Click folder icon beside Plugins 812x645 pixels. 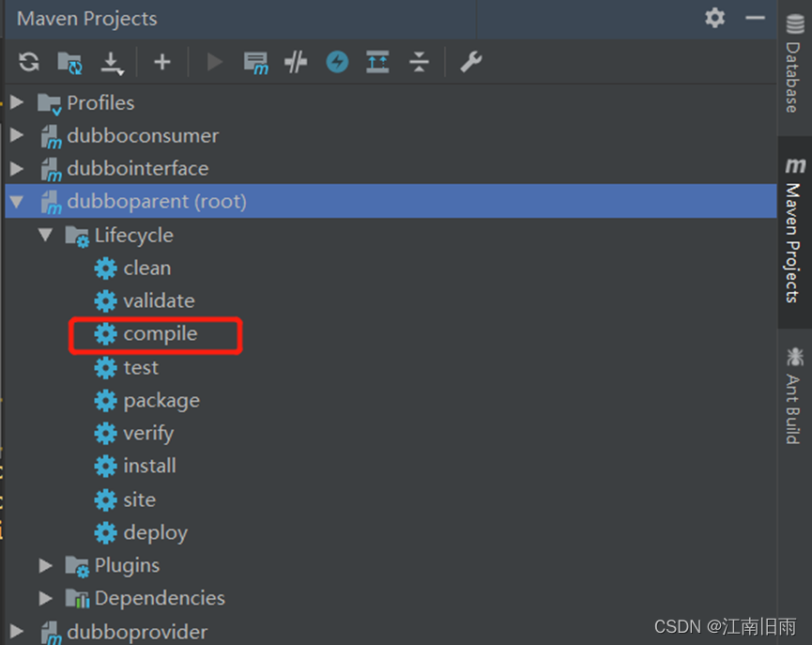click(x=77, y=567)
